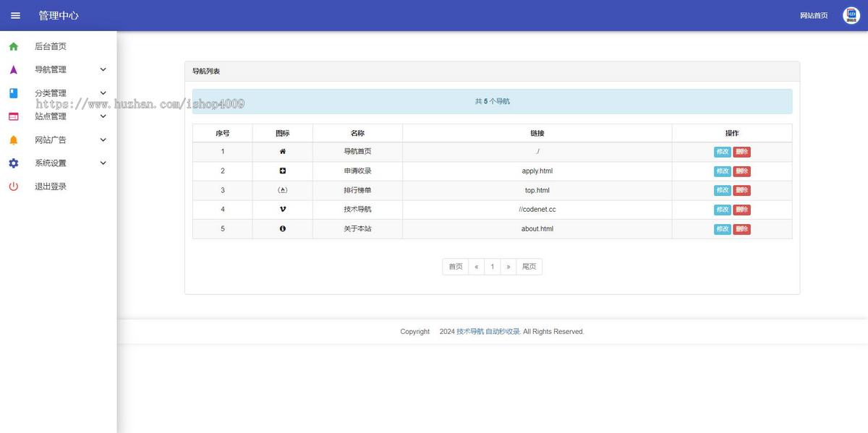
Task: Toggle the hamburger menu icon
Action: coord(15,15)
